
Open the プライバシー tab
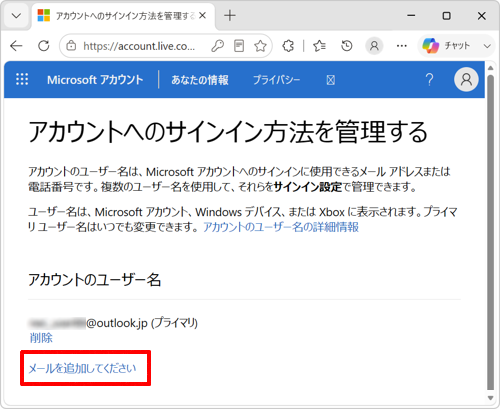276,80
